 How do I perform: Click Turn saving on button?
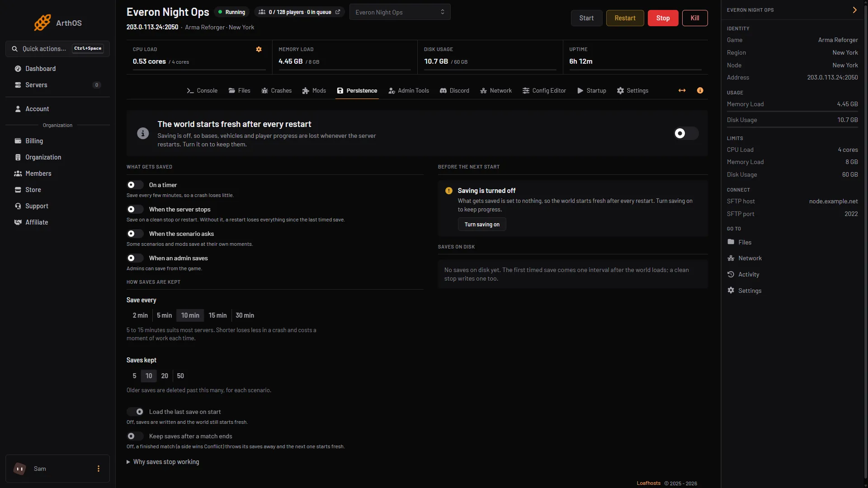482,224
